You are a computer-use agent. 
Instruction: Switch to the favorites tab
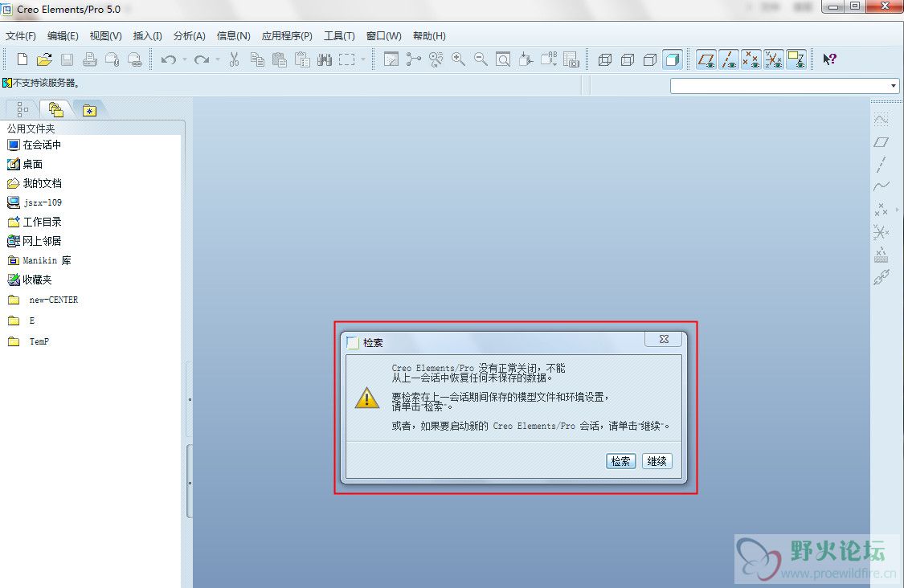[x=89, y=109]
